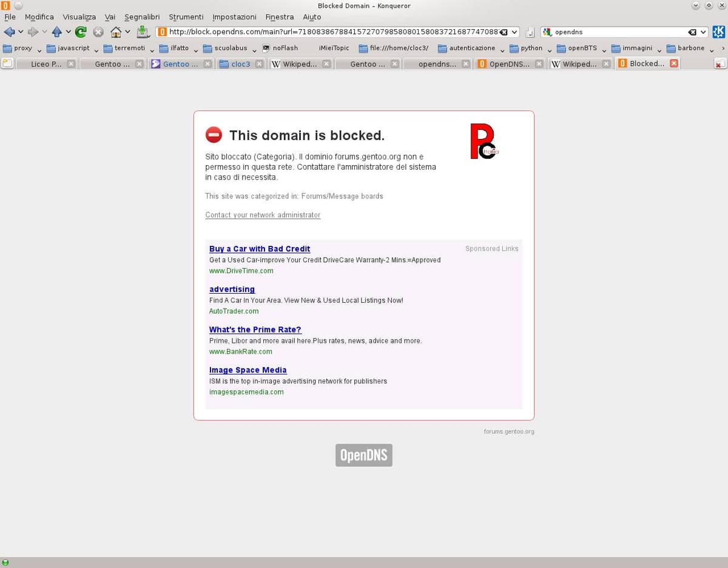728x568 pixels.
Task: Click the KDE logo at toolbar right
Action: (719, 32)
